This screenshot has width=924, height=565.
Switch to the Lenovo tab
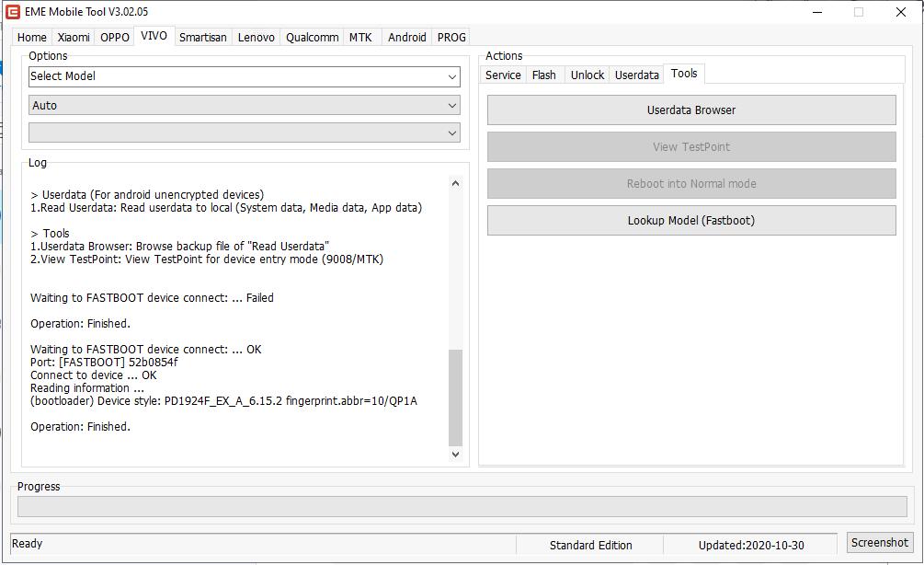point(257,37)
